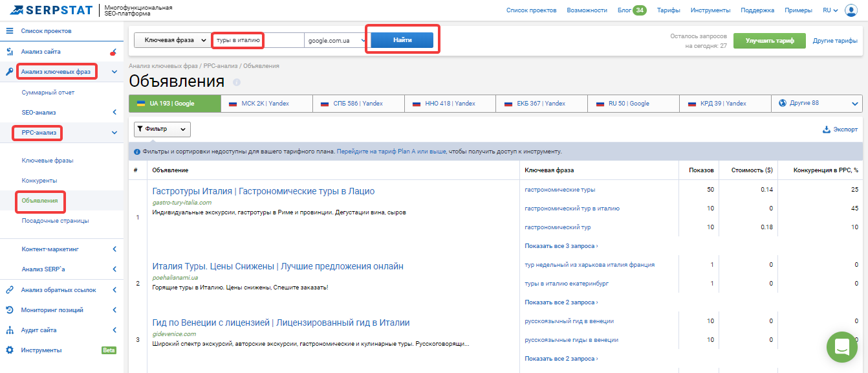
Task: Select the СПБ 586 Yandex tab
Action: click(x=358, y=103)
